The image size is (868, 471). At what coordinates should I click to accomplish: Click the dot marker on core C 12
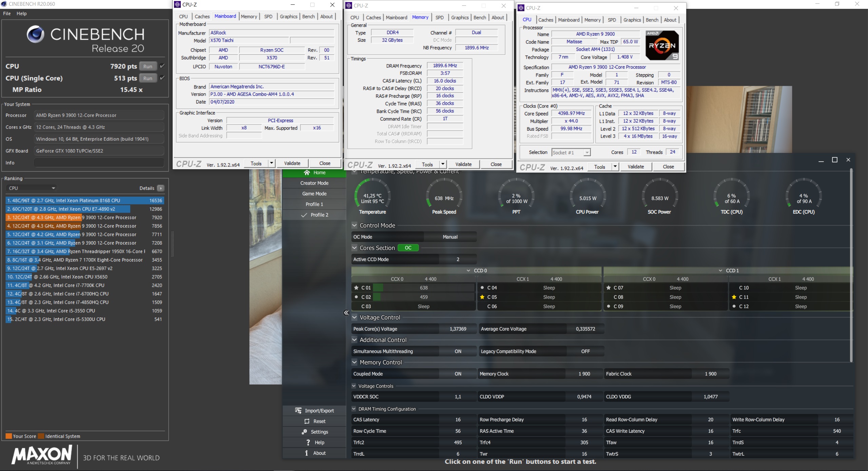coord(734,306)
